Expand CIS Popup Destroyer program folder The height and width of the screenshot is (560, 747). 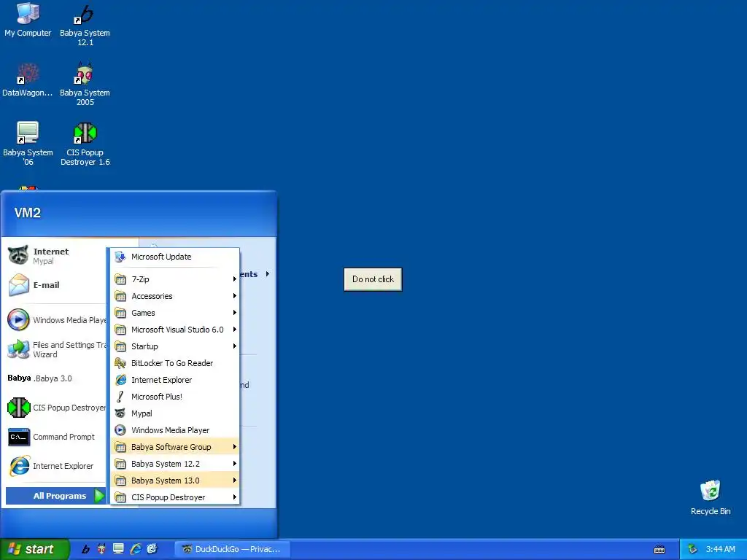click(x=175, y=497)
